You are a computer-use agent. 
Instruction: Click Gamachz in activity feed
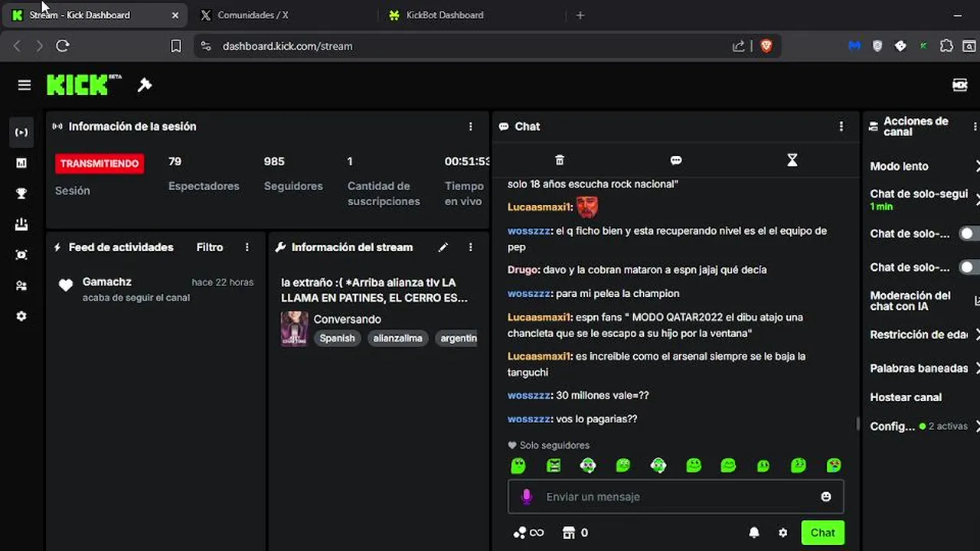(x=107, y=282)
